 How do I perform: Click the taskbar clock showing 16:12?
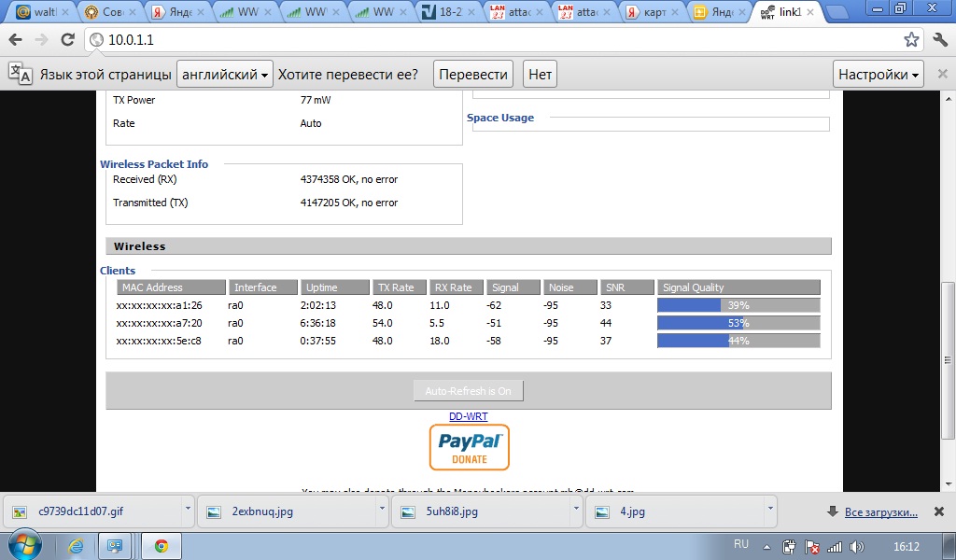point(906,547)
